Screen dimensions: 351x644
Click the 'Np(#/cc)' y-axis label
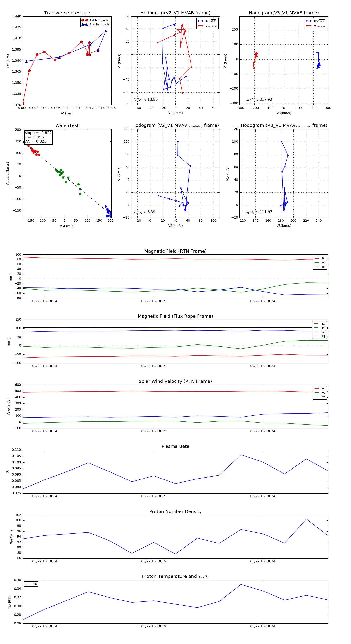coord(11,537)
